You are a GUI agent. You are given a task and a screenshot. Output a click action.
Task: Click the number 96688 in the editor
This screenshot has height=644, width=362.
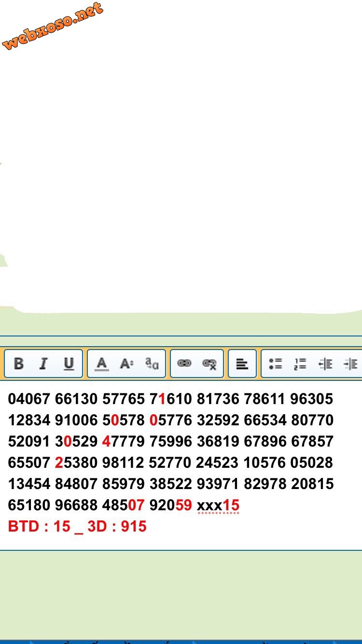click(76, 505)
